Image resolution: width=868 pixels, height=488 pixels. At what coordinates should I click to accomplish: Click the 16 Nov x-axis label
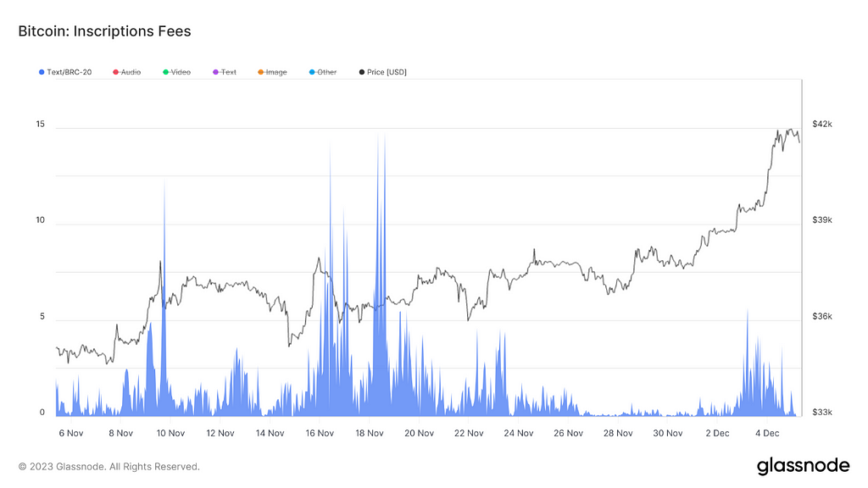pos(320,433)
